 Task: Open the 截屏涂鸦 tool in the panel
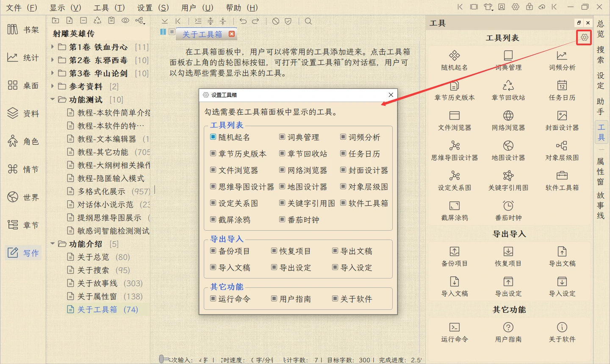[454, 210]
